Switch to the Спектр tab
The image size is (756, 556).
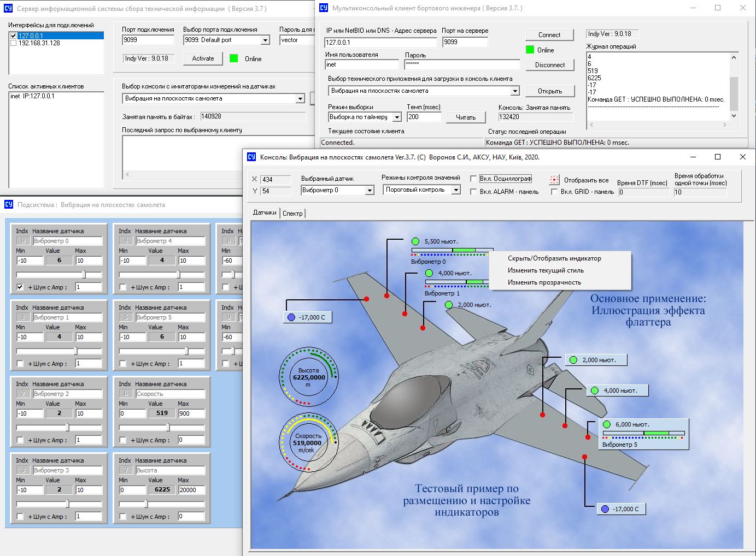click(x=292, y=213)
